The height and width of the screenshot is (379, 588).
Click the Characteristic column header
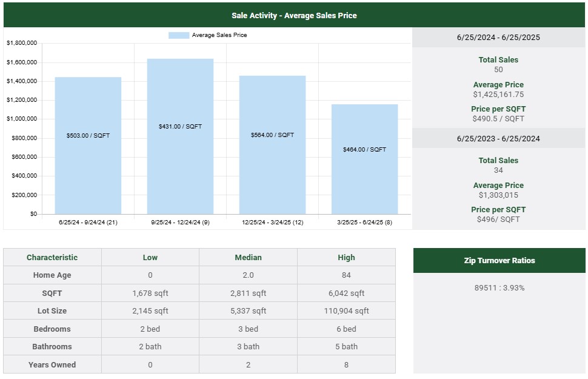click(52, 257)
